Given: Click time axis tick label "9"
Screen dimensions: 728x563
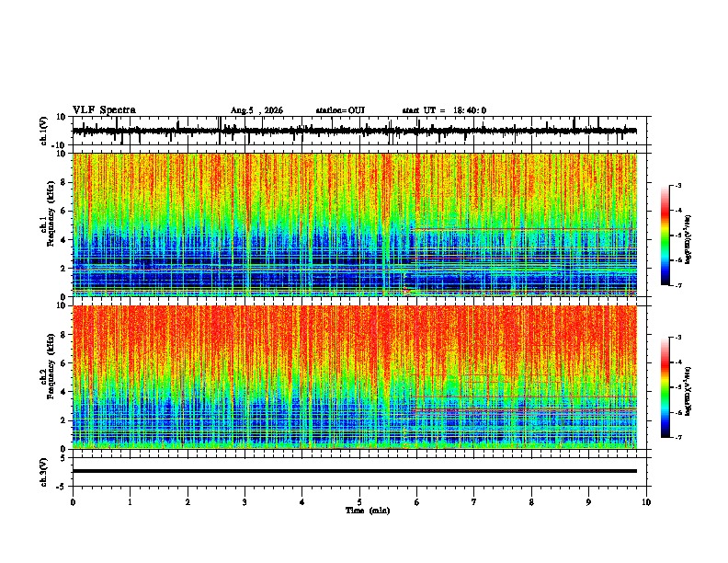Looking at the screenshot, I should pyautogui.click(x=588, y=502).
